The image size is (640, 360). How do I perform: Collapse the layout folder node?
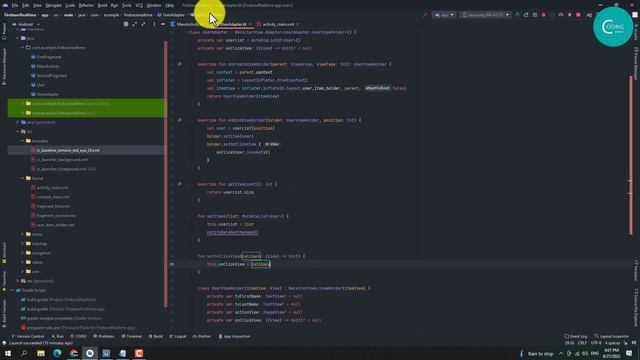click(x=22, y=178)
